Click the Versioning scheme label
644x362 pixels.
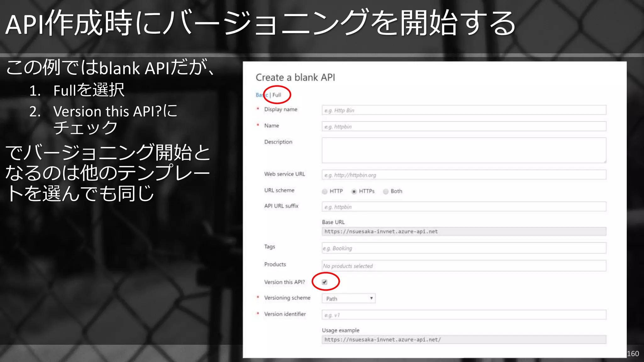[287, 298]
